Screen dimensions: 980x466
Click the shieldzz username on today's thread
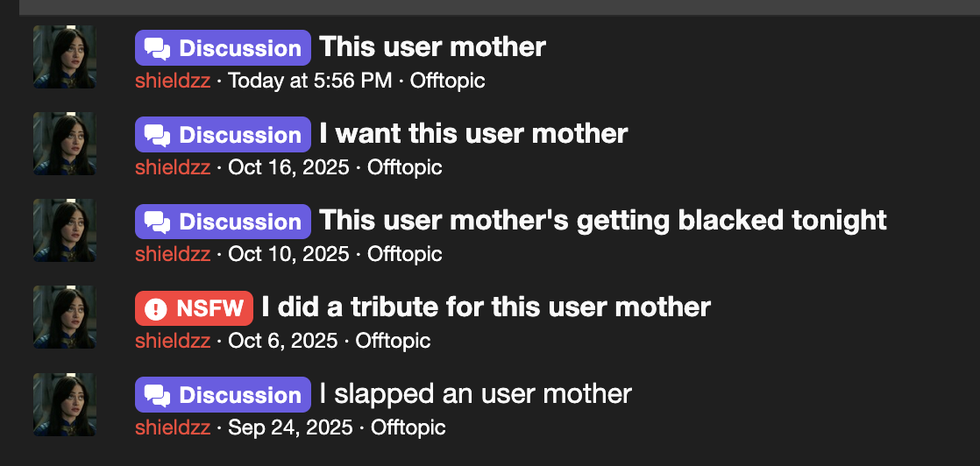tap(173, 81)
